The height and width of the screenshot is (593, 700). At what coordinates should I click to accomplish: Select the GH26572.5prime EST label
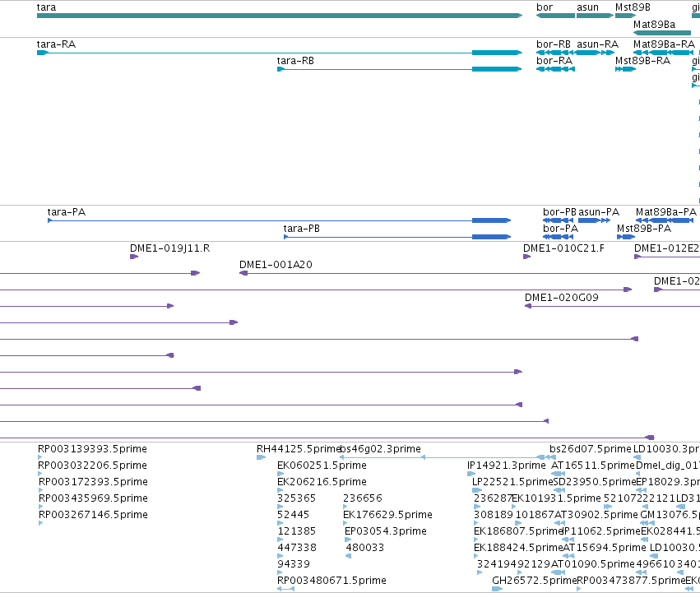535,581
